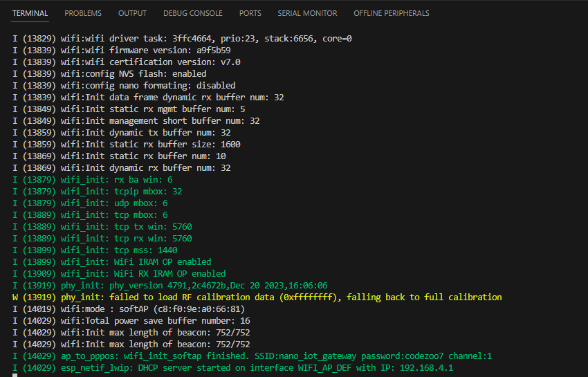Click the yellow RF calibration warning line
Screen dimensions: 588x377
pos(257,297)
